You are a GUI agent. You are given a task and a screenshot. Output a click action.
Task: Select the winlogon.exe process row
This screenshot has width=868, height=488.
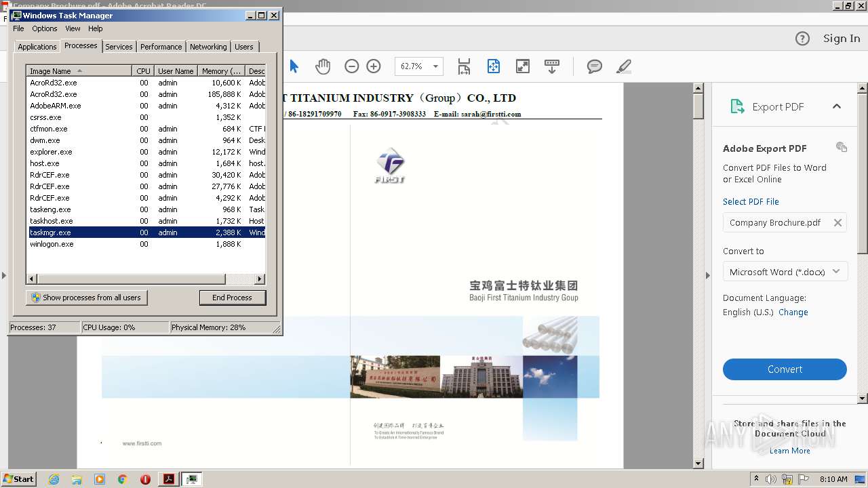click(146, 244)
